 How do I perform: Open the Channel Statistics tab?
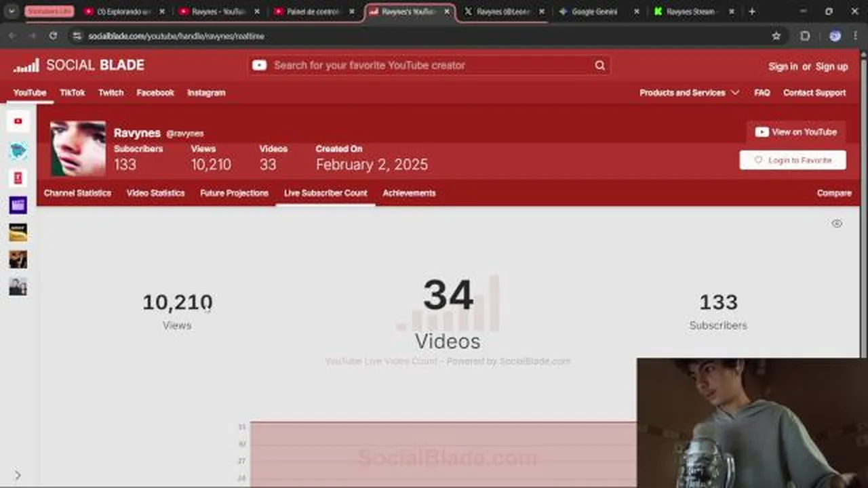(x=77, y=193)
